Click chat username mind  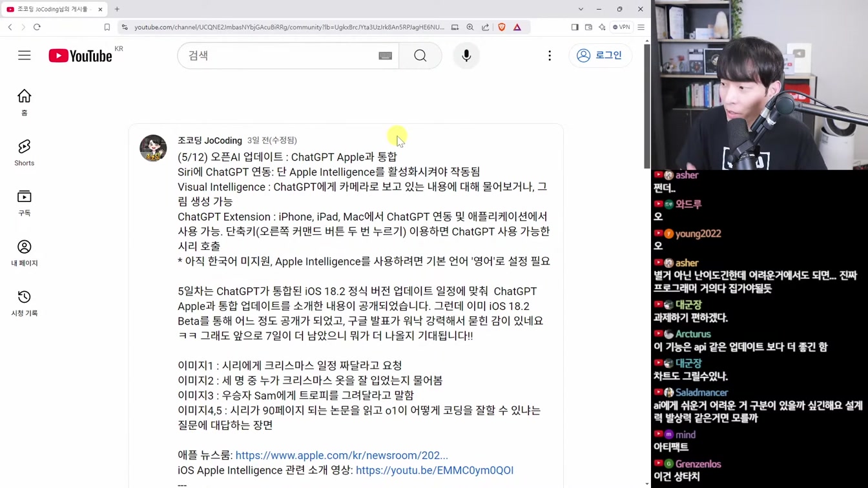(x=685, y=434)
